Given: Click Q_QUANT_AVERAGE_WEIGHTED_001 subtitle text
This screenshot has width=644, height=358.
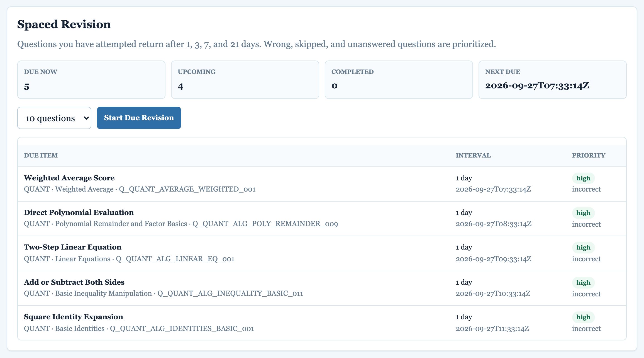Looking at the screenshot, I should [187, 189].
